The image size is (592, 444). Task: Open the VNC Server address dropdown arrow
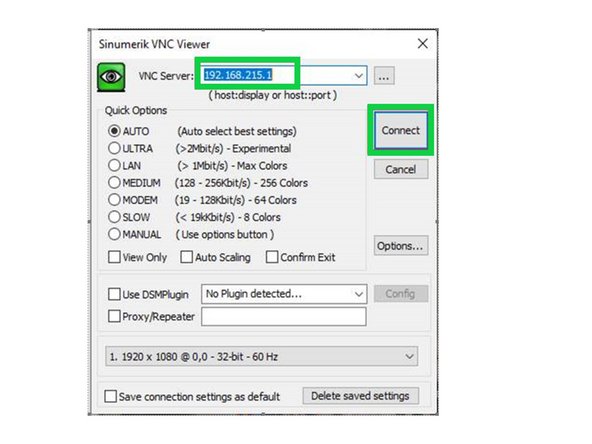click(x=359, y=76)
